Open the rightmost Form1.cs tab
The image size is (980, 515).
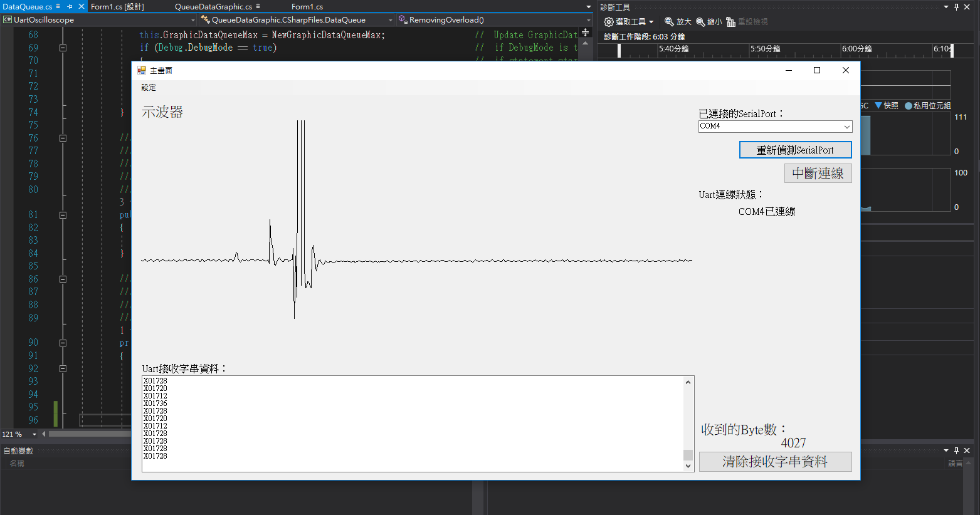(x=307, y=6)
